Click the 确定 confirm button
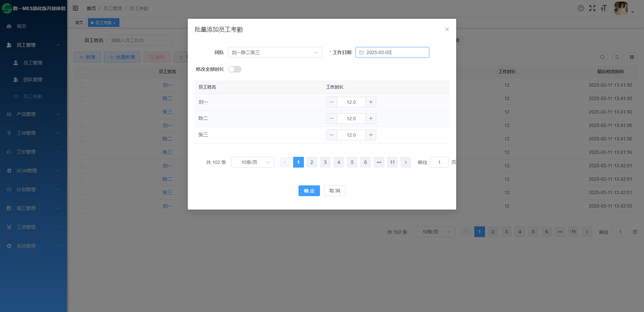Viewport: 644px width, 312px height. pyautogui.click(x=309, y=191)
